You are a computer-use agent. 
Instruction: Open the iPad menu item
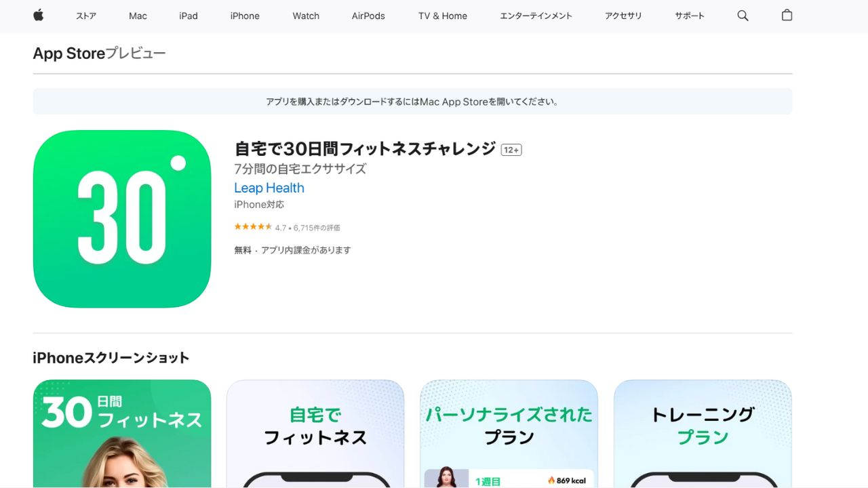189,16
